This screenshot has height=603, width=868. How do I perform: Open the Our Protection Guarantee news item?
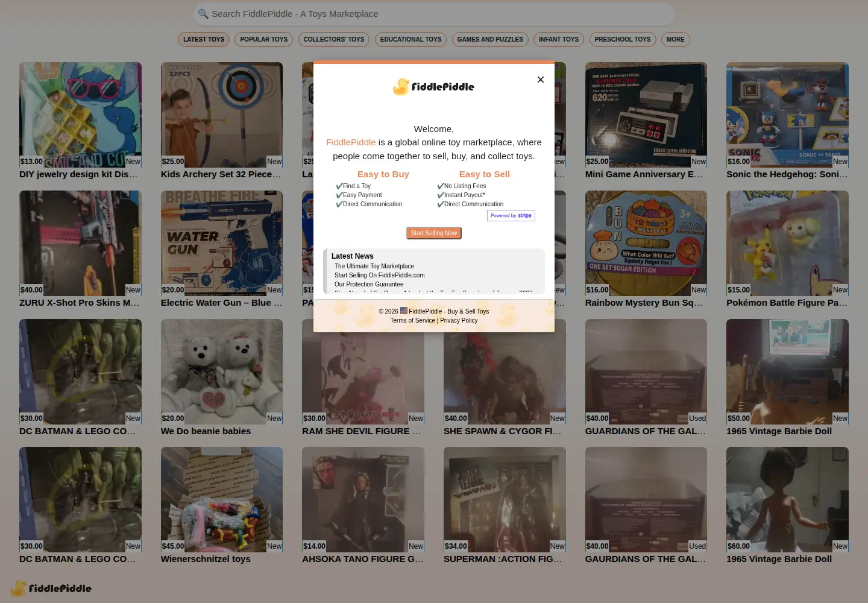(369, 284)
